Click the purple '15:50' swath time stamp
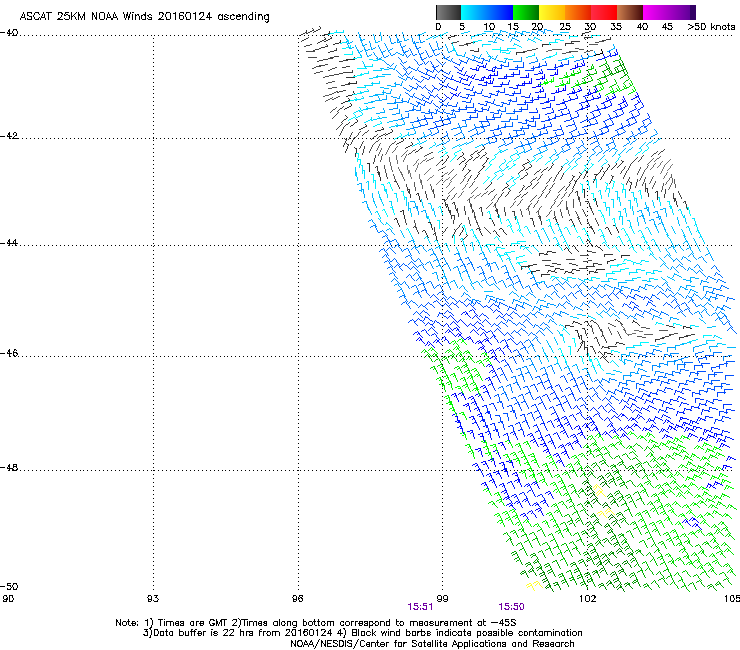740x650 pixels. pyautogui.click(x=512, y=607)
